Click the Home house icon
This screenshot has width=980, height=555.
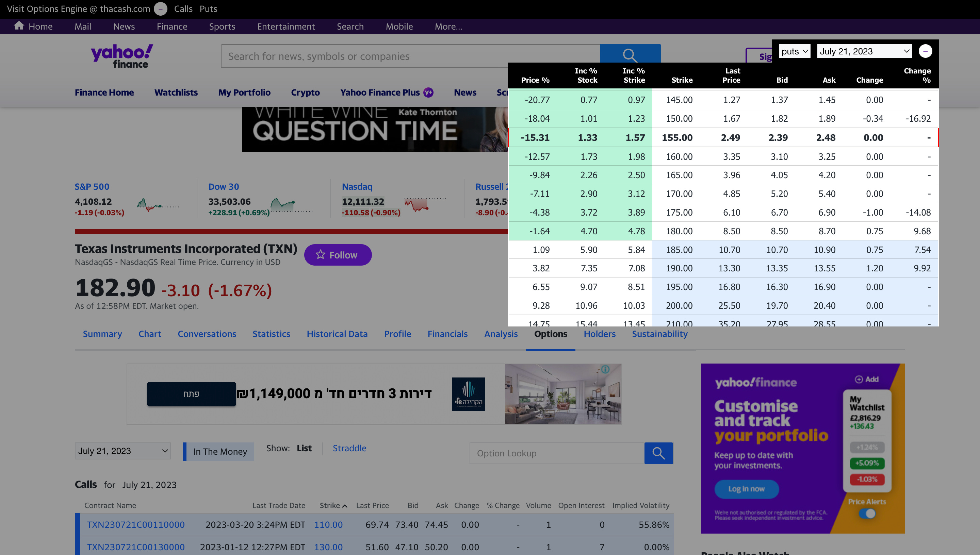pos(19,26)
